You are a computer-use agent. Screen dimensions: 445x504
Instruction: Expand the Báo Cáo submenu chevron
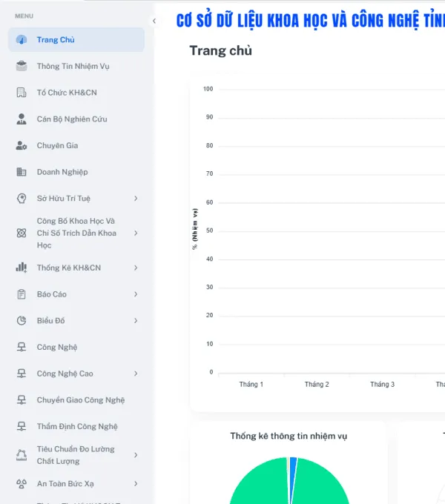pos(136,294)
